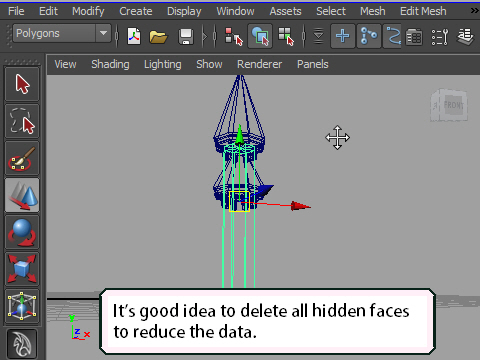480x360 pixels.
Task: Toggle Select by component type mode
Action: tap(286, 36)
